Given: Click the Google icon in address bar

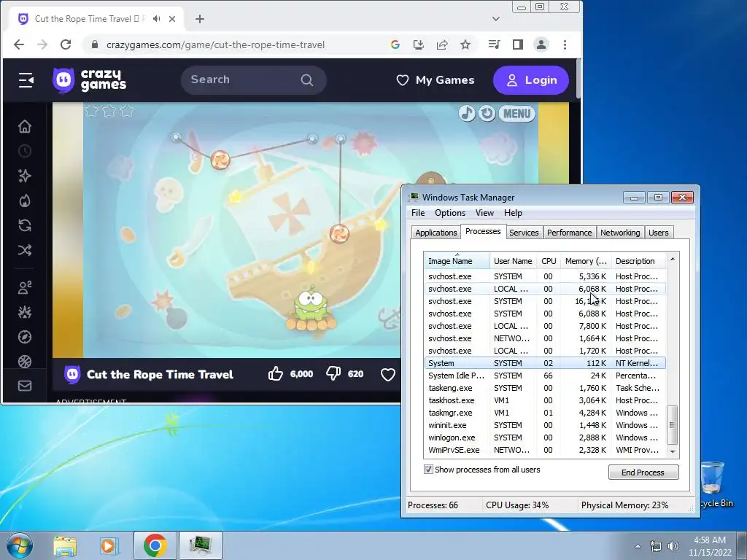Looking at the screenshot, I should pos(395,44).
